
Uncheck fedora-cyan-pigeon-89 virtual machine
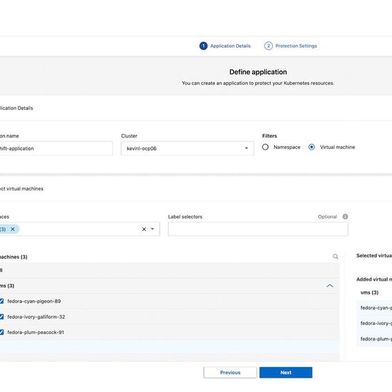tap(1, 301)
